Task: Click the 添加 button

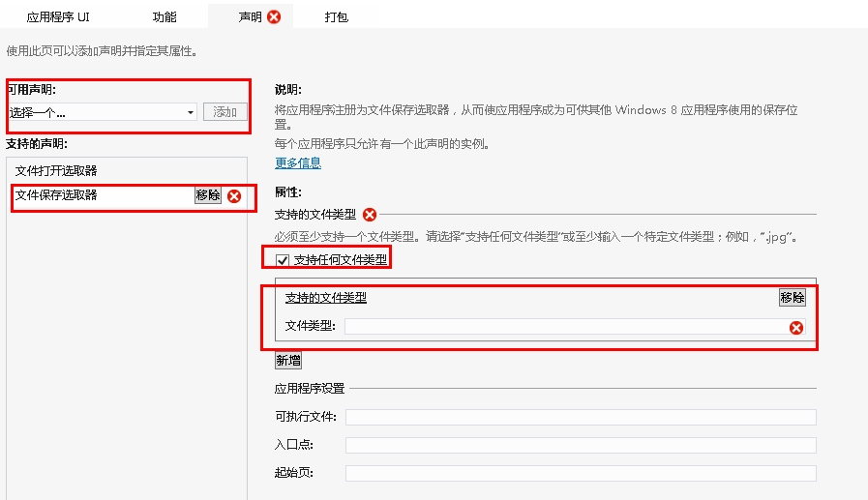Action: pos(224,112)
